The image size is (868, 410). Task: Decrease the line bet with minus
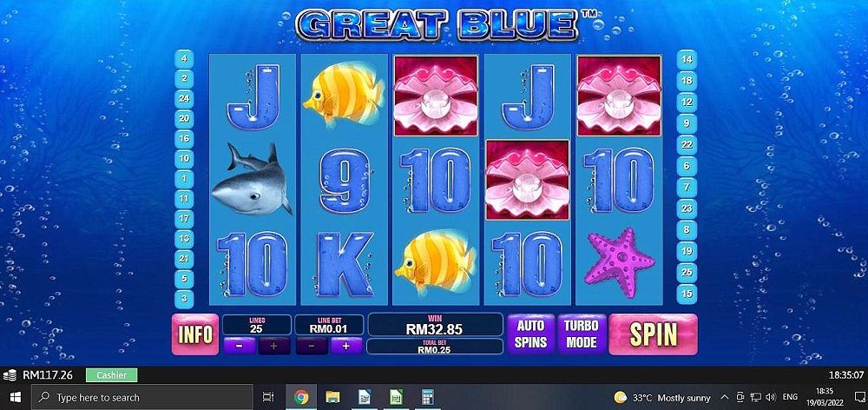point(311,346)
